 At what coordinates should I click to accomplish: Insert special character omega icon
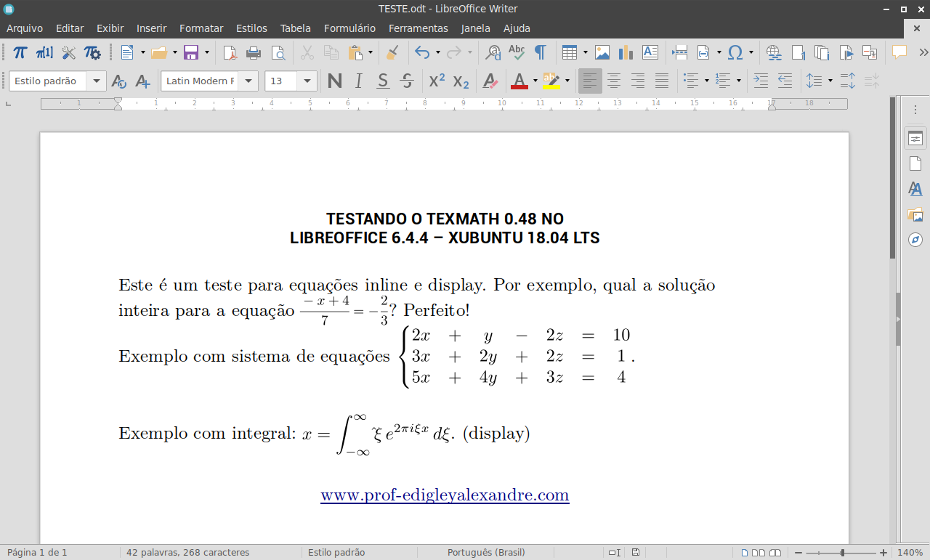click(x=735, y=52)
